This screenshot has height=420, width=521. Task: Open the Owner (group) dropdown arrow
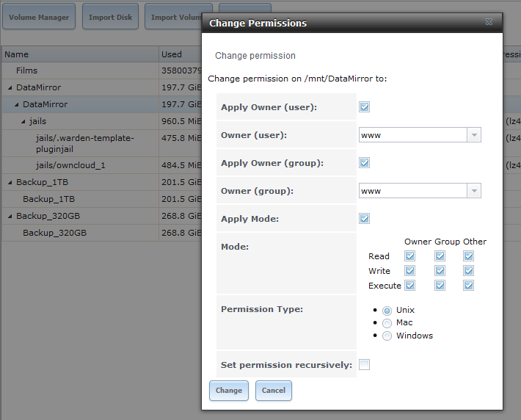tap(474, 191)
